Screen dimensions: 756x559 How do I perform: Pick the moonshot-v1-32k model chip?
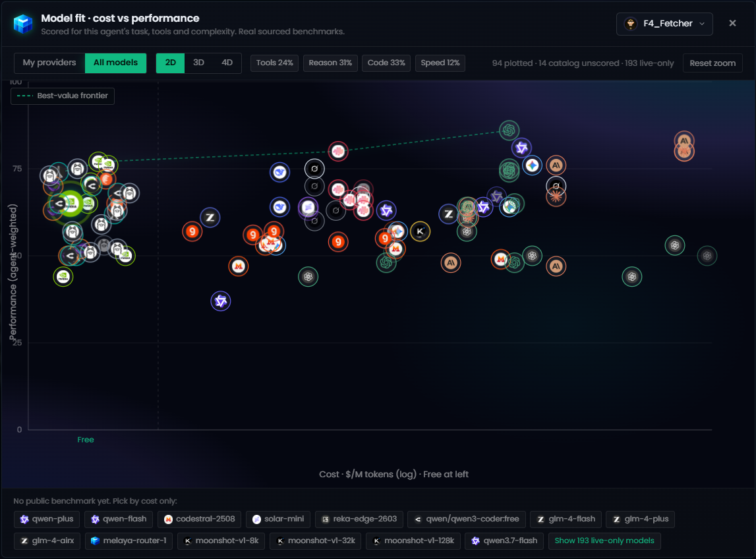click(315, 541)
